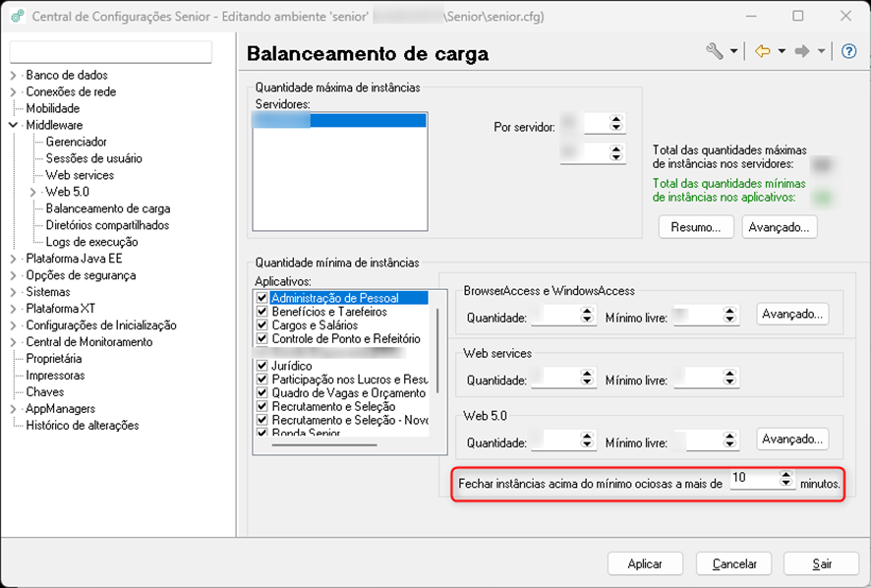Increase idle minutes stepper value
The width and height of the screenshot is (871, 588).
785,474
